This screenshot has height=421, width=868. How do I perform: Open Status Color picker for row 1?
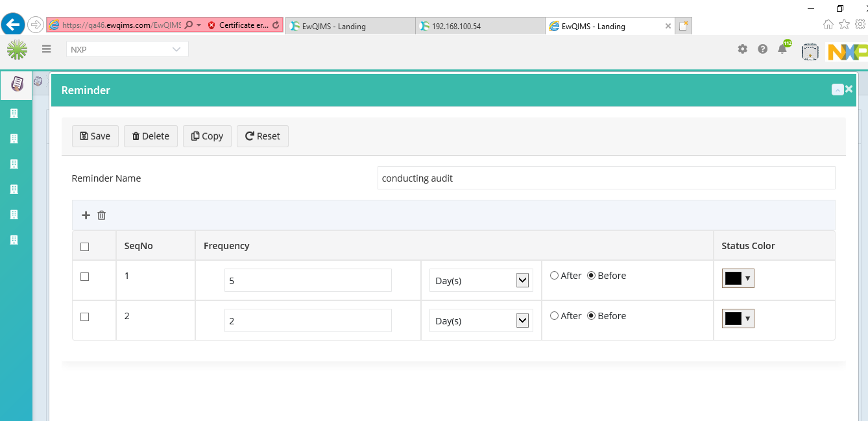(738, 278)
